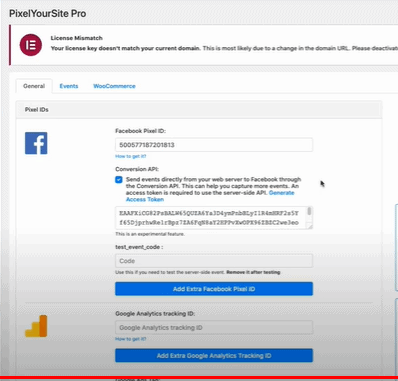
Task: Click the 'Conversion API:' label
Action: (137, 169)
